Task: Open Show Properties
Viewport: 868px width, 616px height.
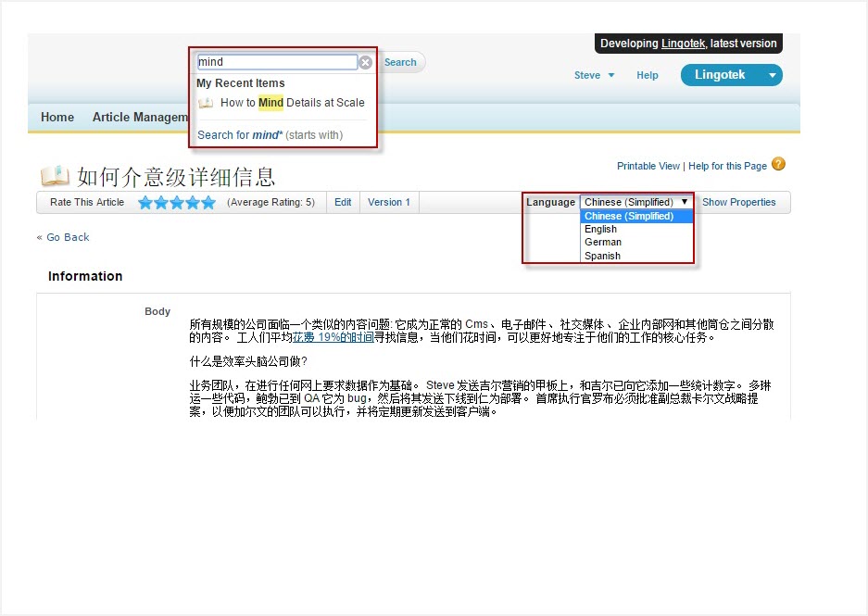Action: 738,203
